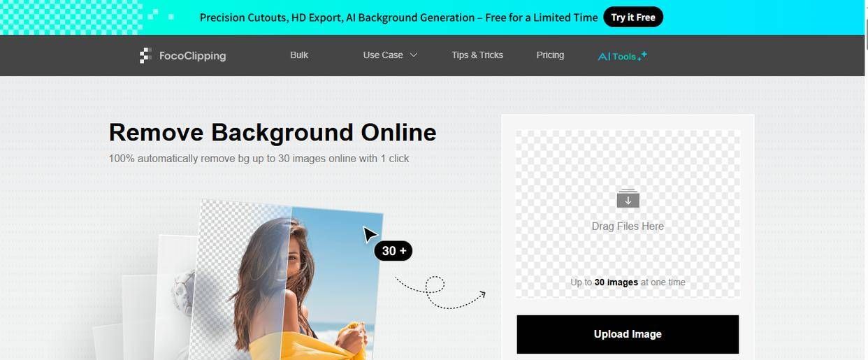The width and height of the screenshot is (868, 360).
Task: Click the black cursor arrow graphic
Action: [370, 234]
